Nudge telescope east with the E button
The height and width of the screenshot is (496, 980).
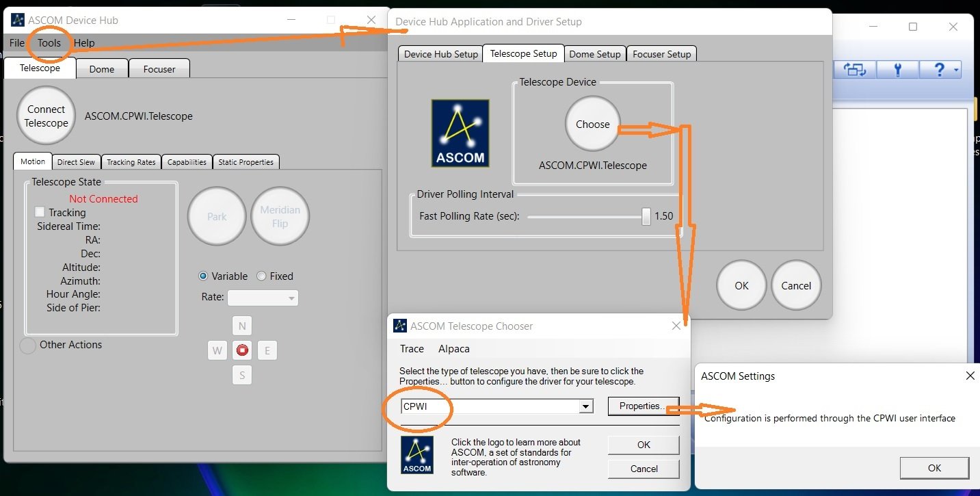coord(267,350)
